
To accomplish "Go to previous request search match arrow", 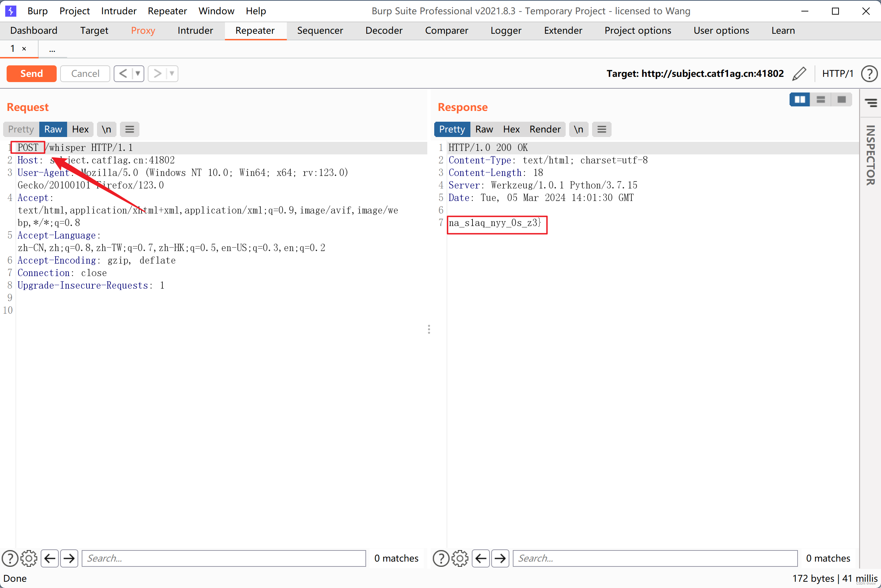I will tap(49, 558).
